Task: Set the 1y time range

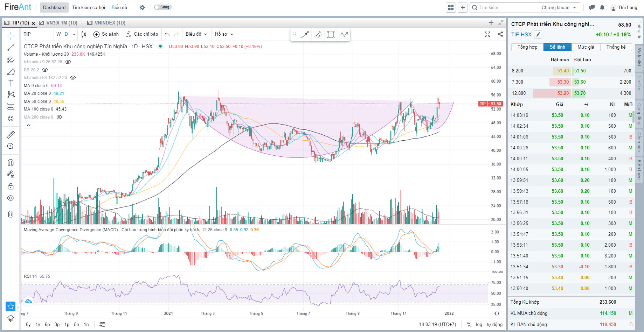Action: (38, 324)
